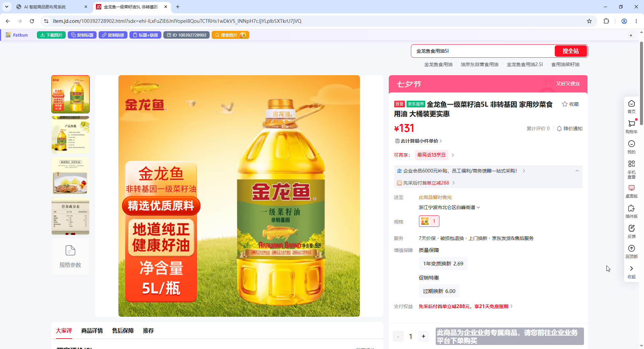Switch to the 售后保障 tab
This screenshot has width=644, height=349.
tap(123, 331)
